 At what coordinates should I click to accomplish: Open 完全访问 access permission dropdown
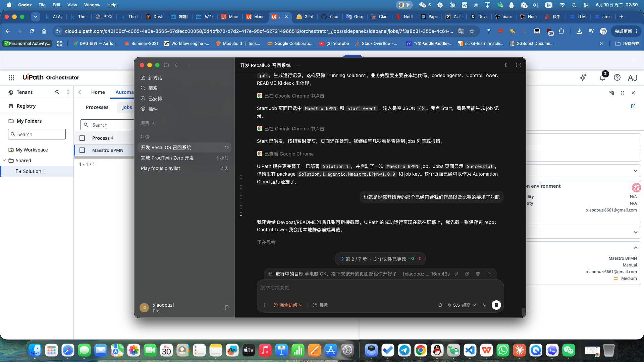(288, 305)
